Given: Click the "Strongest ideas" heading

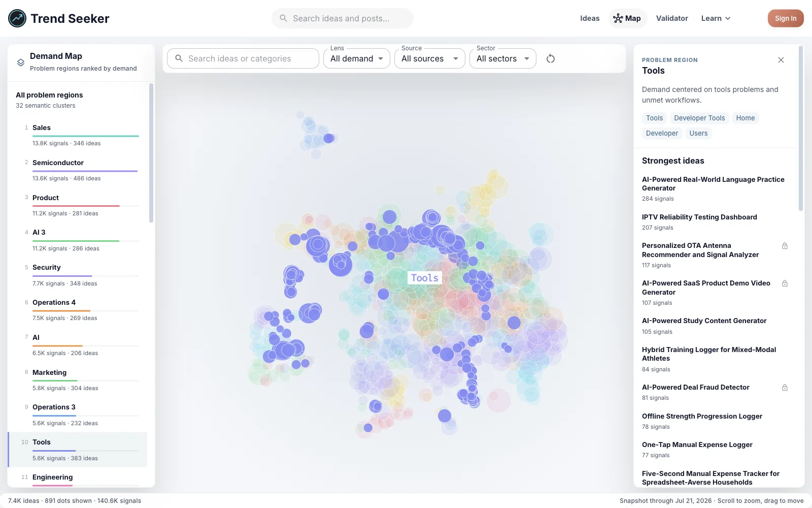Looking at the screenshot, I should [673, 161].
